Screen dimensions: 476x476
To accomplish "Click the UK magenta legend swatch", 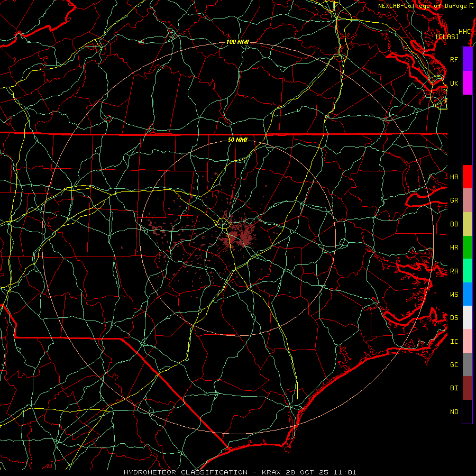I will pyautogui.click(x=467, y=83).
